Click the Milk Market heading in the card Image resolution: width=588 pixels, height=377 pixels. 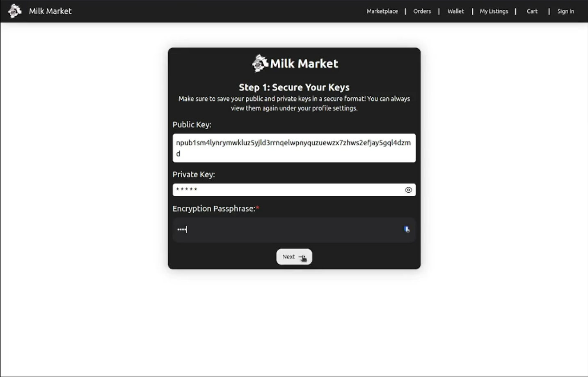coord(304,64)
